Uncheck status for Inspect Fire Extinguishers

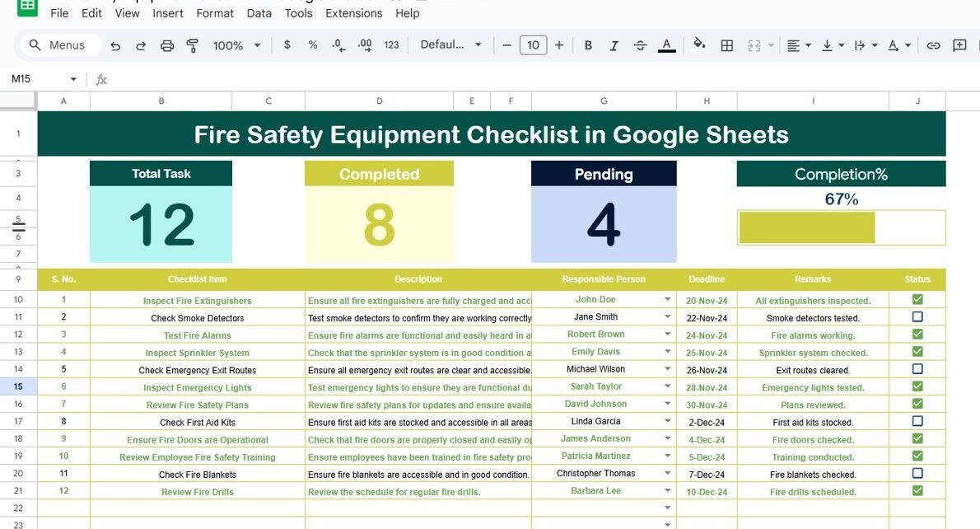[x=917, y=299]
